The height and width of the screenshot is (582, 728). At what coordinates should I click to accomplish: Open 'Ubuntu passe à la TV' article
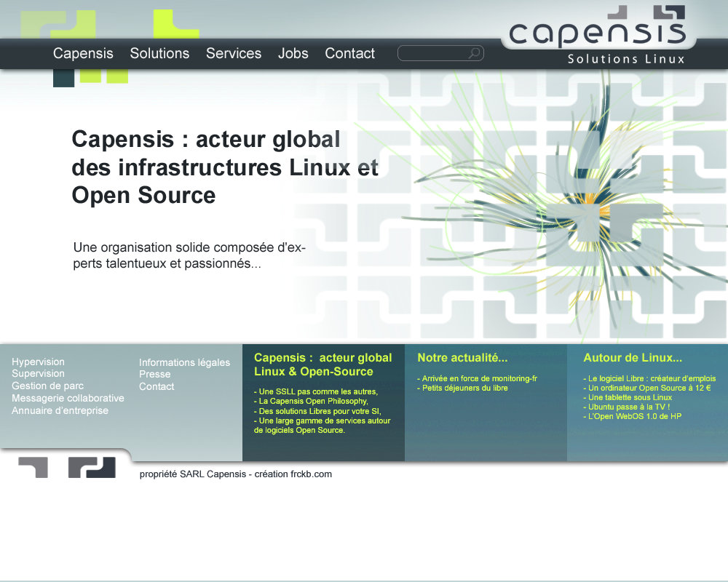628,407
